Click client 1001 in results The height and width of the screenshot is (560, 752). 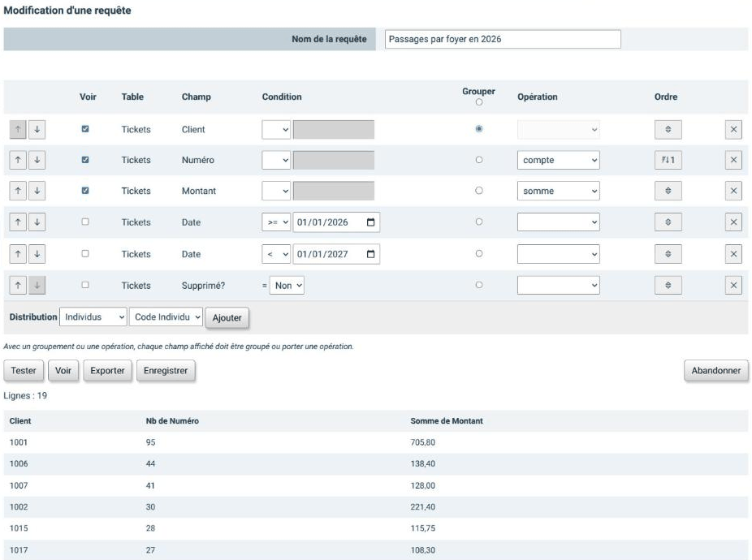[x=18, y=442]
